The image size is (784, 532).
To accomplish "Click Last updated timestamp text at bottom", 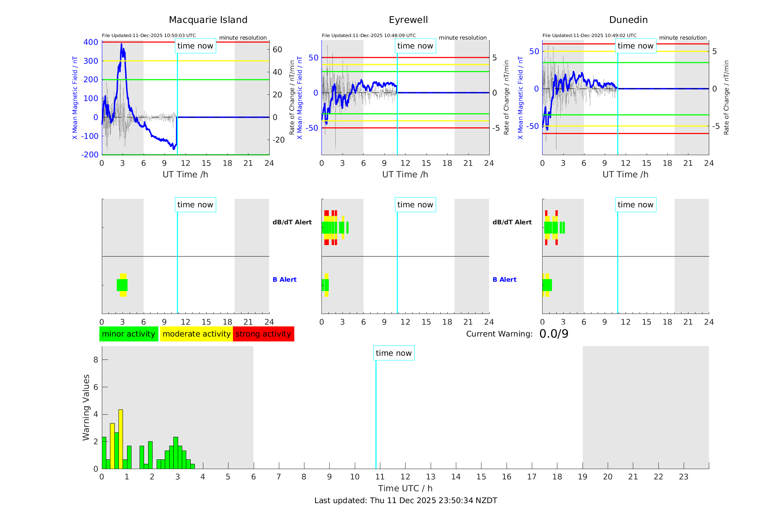I will 406,501.
